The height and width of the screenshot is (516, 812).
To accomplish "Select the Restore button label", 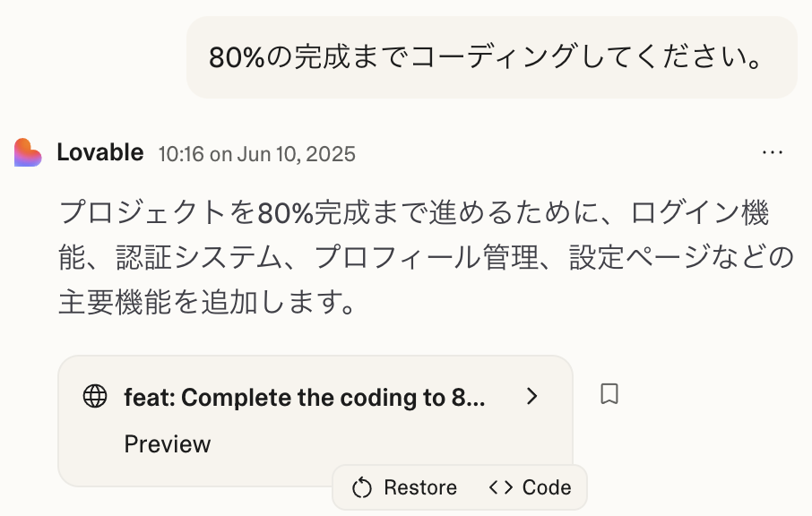I will 420,487.
